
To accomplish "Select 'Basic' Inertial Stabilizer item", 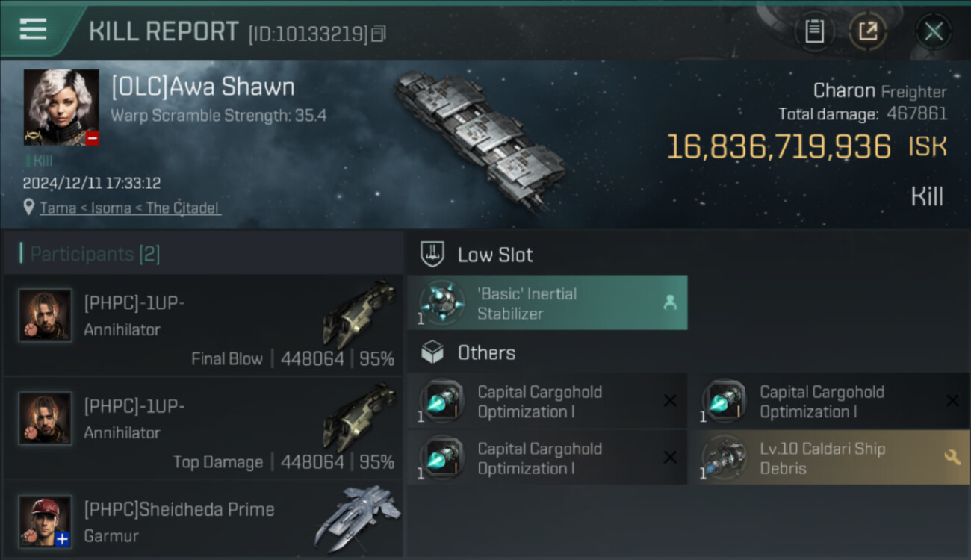I will [x=547, y=303].
